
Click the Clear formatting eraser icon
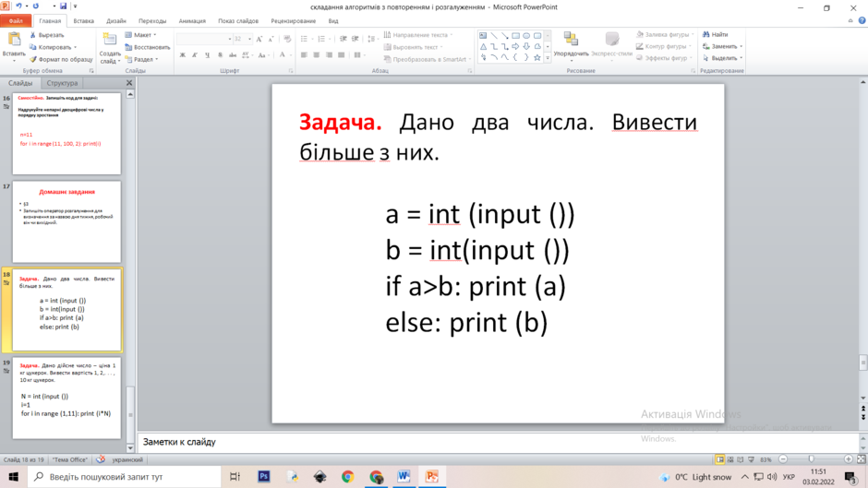point(287,39)
